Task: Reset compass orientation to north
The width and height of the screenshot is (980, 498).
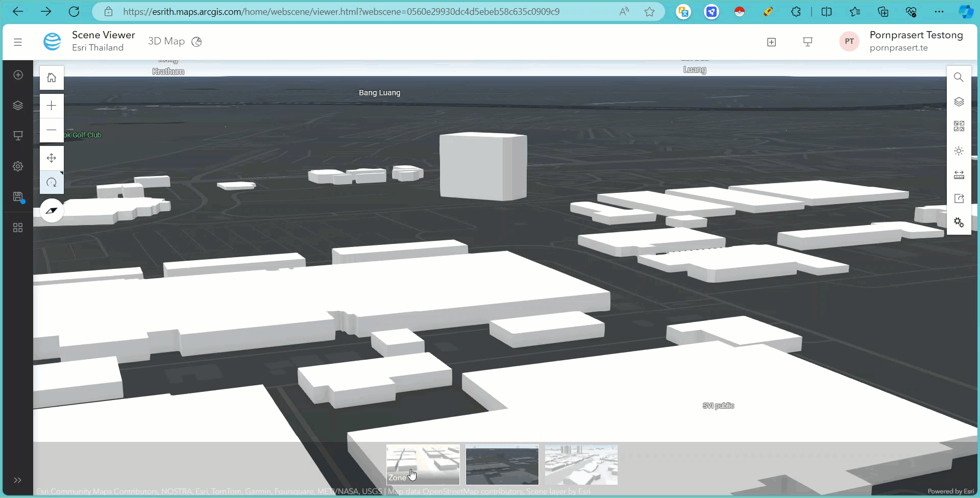Action: [x=52, y=211]
